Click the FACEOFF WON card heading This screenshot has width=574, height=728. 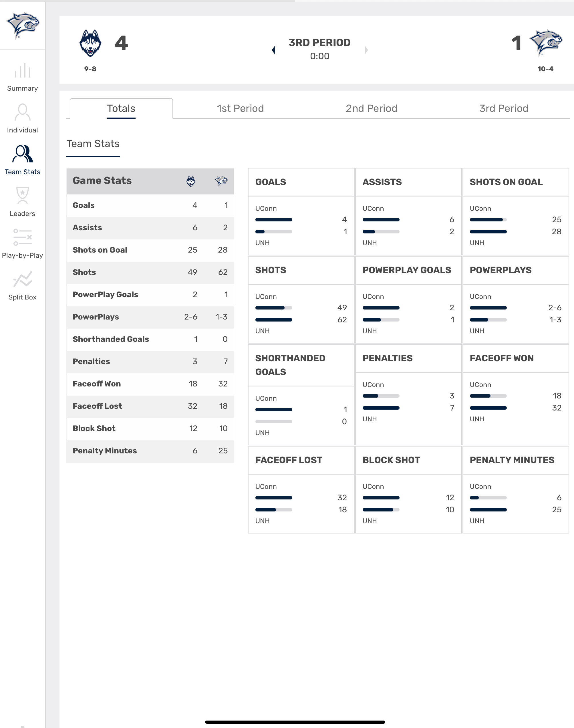pos(502,358)
